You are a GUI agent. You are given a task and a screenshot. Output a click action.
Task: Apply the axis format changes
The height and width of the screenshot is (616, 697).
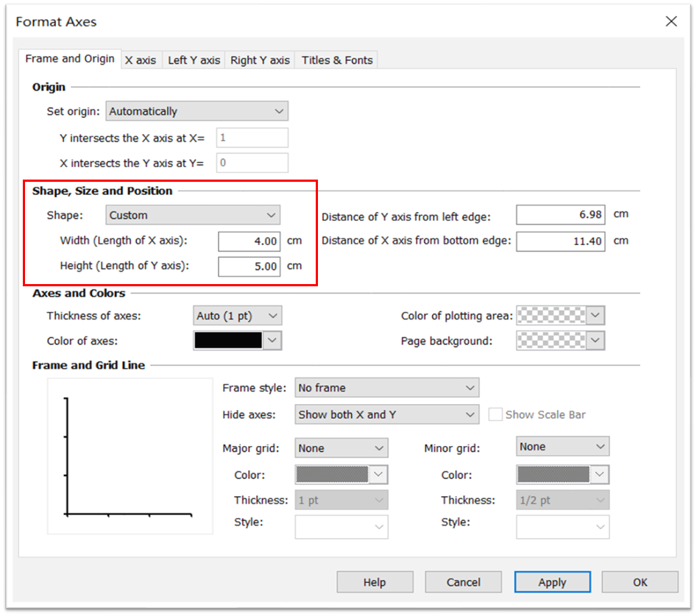[x=553, y=582]
